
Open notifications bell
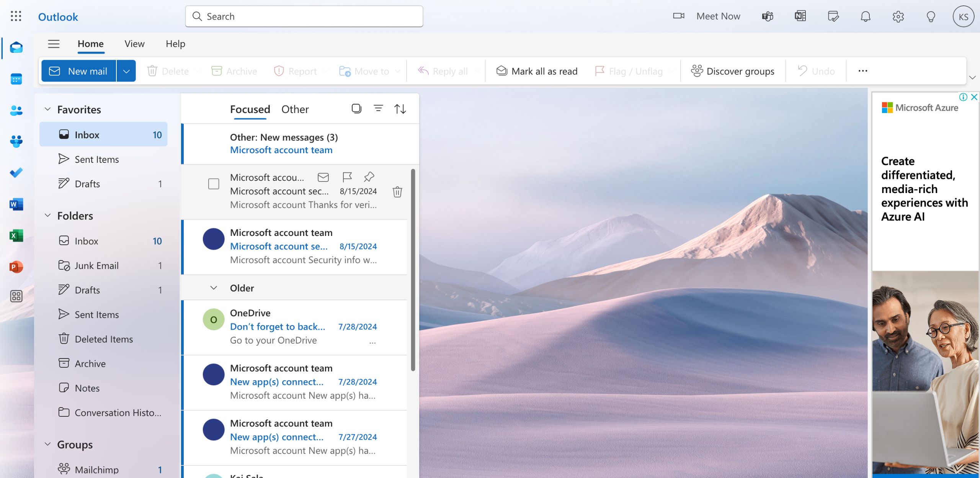click(x=866, y=16)
